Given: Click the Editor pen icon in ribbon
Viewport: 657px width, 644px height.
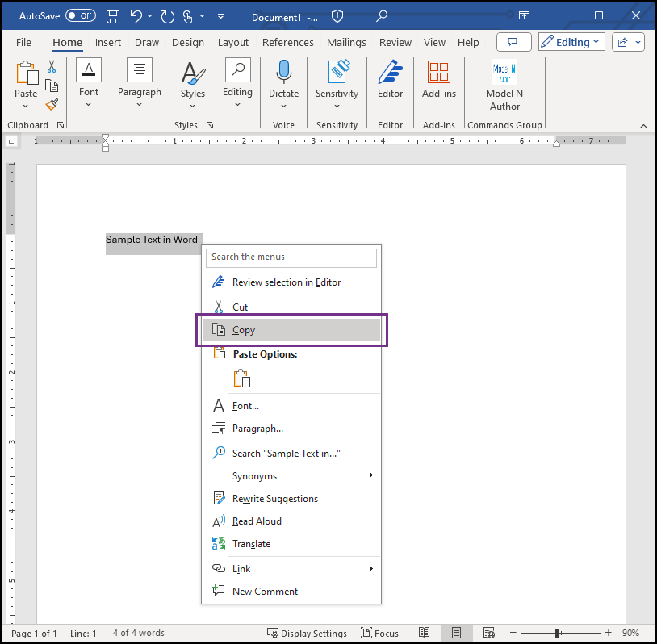Looking at the screenshot, I should point(390,71).
